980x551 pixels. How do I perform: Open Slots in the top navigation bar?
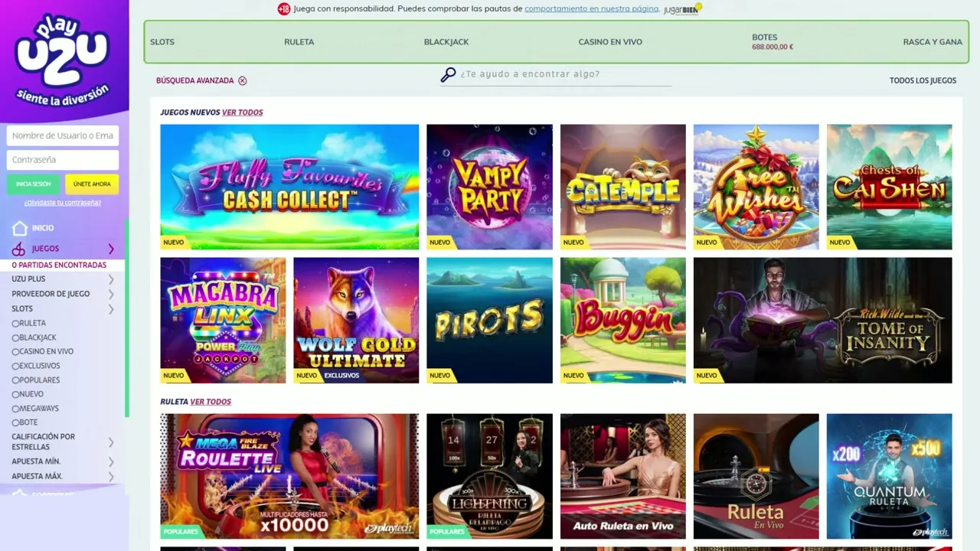(162, 42)
